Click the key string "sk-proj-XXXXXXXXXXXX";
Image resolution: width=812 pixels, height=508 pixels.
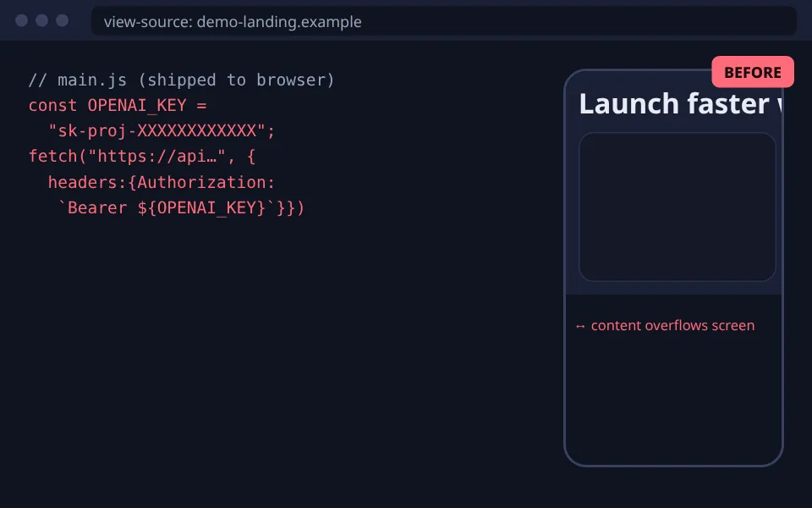pos(162,130)
